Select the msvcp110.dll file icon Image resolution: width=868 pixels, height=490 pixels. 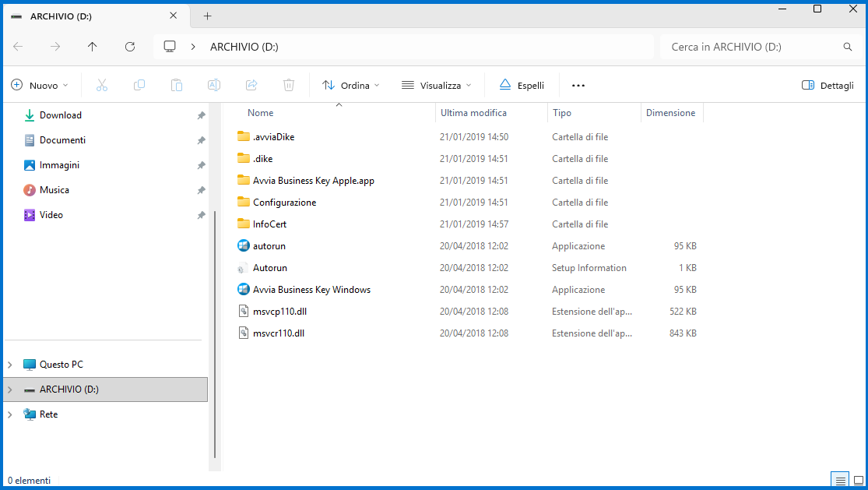pos(243,311)
